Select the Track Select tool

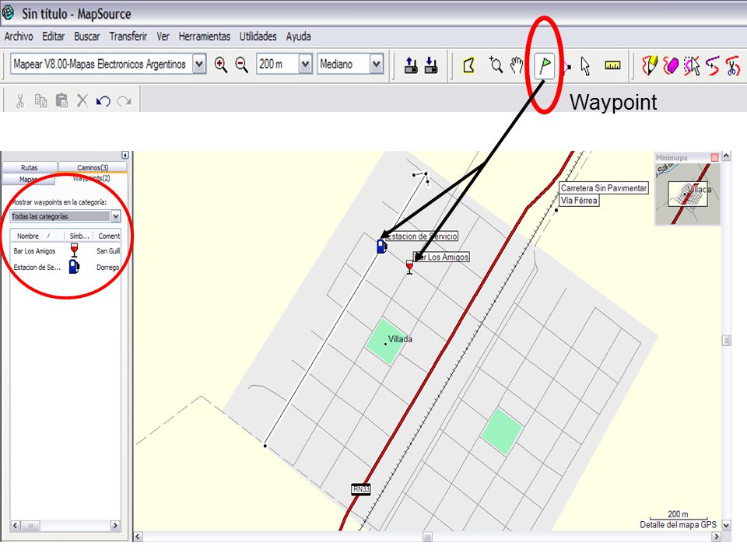[x=691, y=65]
